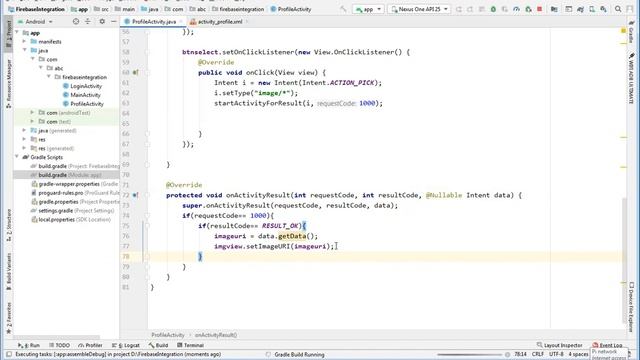Click the override gutter marker on line 60
This screenshot has width=640, height=360.
coord(135,73)
